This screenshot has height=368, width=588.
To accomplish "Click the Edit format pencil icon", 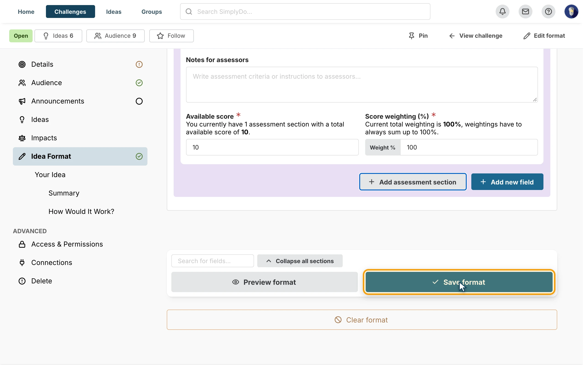I will click(526, 36).
